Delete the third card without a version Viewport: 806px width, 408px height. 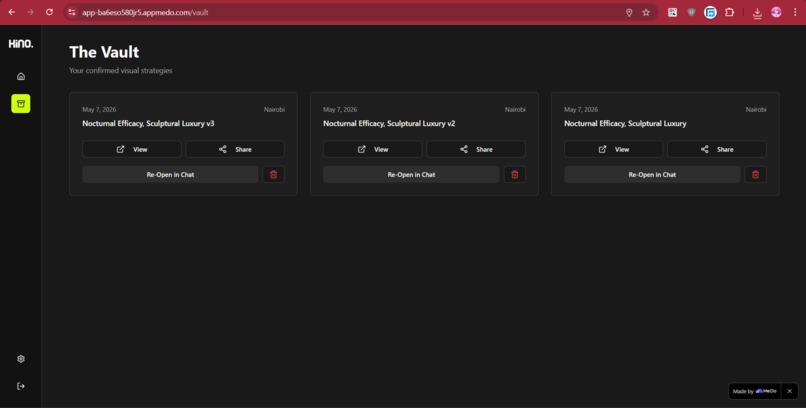coord(756,175)
